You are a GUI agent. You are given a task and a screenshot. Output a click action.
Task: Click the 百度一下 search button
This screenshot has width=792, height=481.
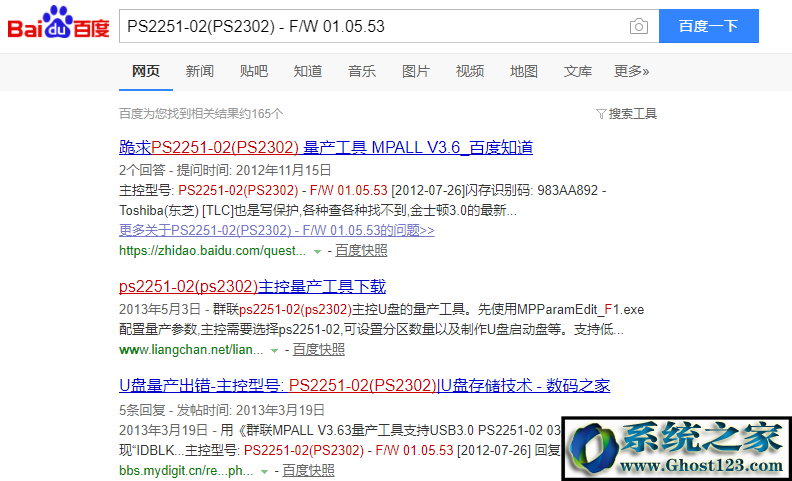pyautogui.click(x=709, y=26)
